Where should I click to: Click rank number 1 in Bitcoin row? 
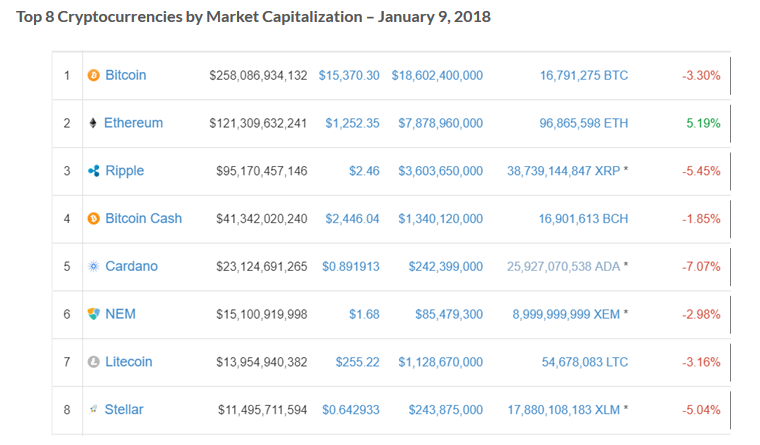point(67,76)
